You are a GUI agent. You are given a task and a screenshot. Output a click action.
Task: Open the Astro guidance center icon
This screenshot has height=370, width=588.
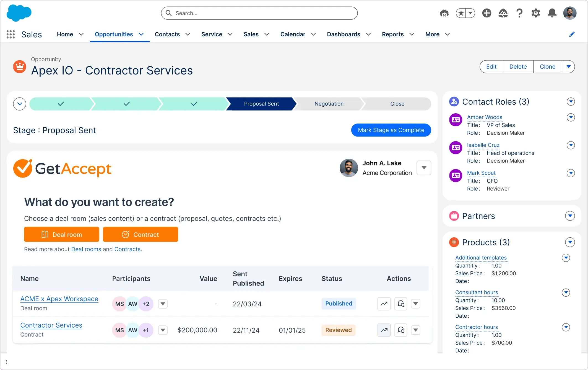coord(444,13)
